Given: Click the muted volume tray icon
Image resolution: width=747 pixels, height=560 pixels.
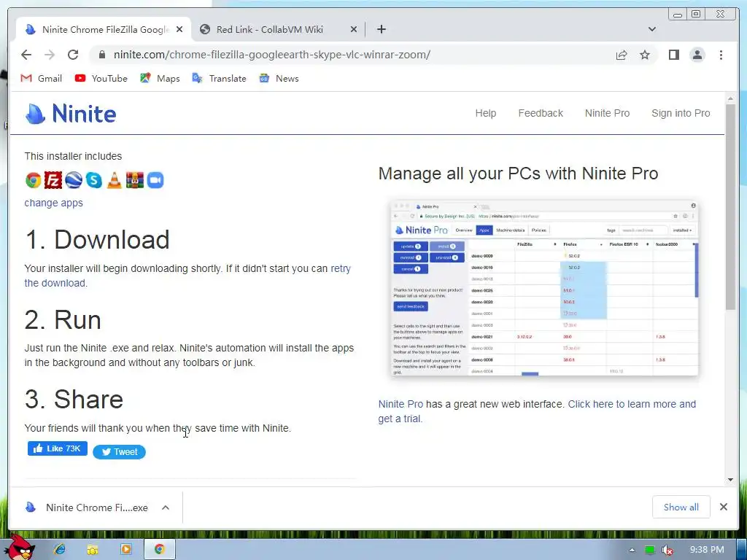Looking at the screenshot, I should 667,550.
